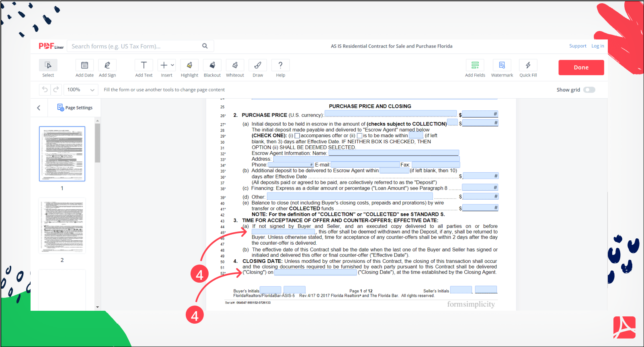Image resolution: width=644 pixels, height=347 pixels.
Task: Open the Add Fields tool
Action: point(475,65)
